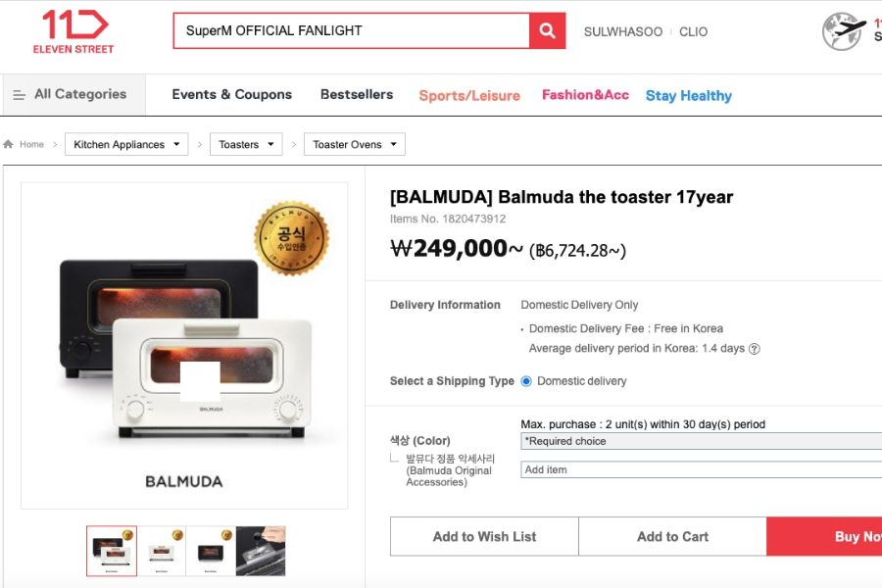The image size is (882, 588).
Task: Open the Events & Coupons menu
Action: click(x=232, y=95)
